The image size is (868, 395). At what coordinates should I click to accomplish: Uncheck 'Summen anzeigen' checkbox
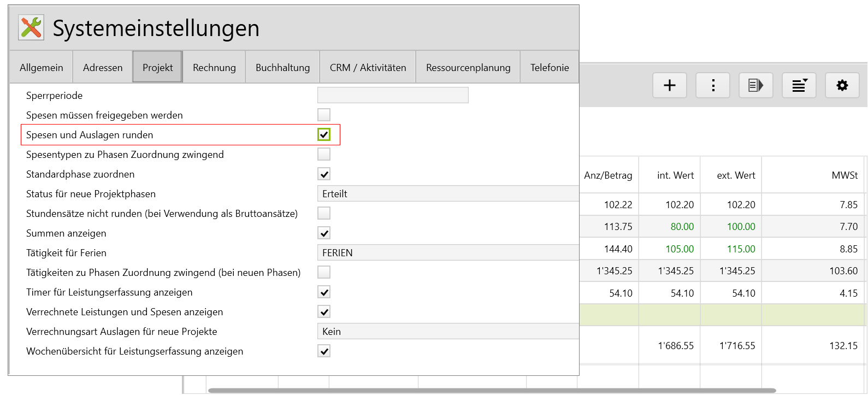(324, 233)
